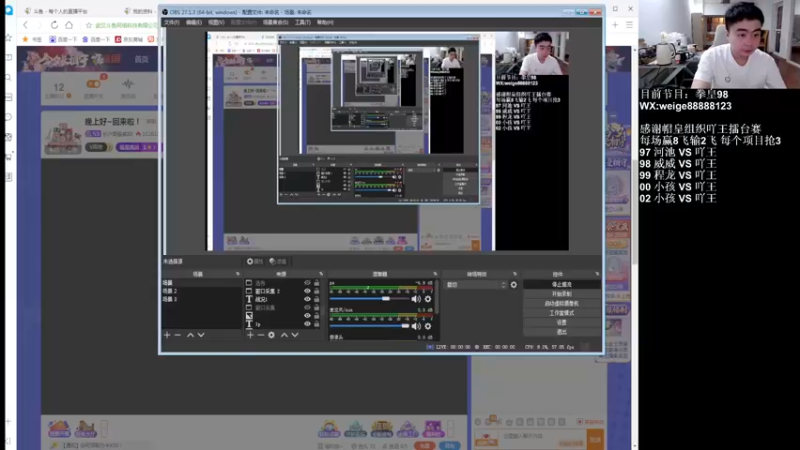Remove selected scene with minus icon
Viewport: 800px width, 450px height.
(x=178, y=335)
